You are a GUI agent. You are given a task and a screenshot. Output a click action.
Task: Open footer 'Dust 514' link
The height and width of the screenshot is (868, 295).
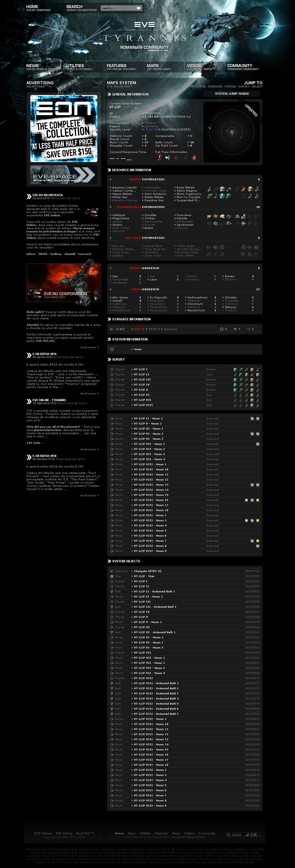tap(85, 833)
